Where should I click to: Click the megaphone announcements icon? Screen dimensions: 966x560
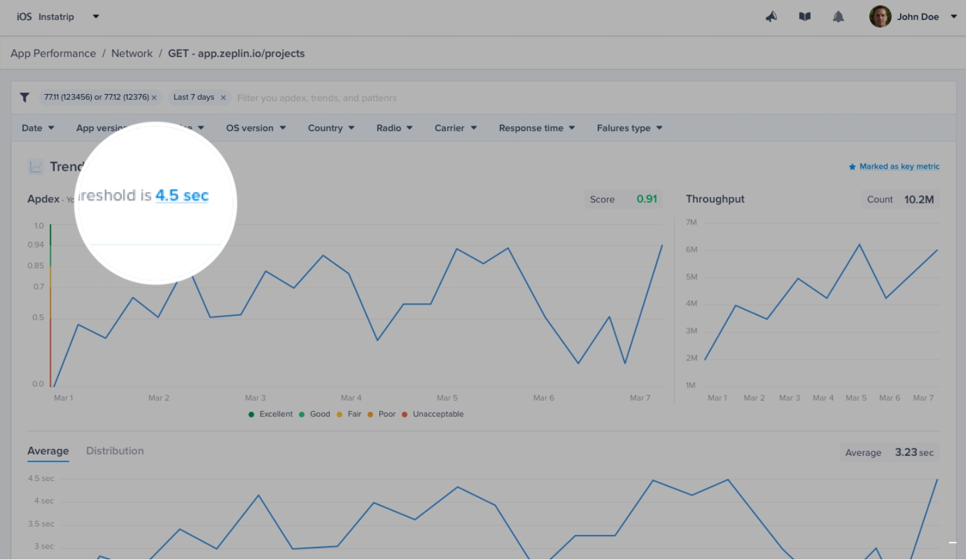click(771, 17)
